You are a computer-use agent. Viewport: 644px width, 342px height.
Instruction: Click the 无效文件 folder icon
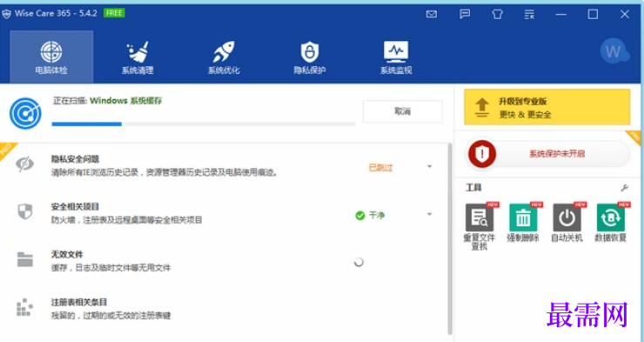tap(25, 259)
